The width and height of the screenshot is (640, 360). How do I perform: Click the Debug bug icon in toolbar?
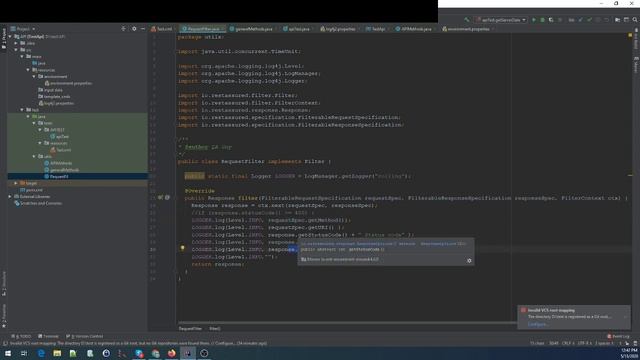pos(542,20)
